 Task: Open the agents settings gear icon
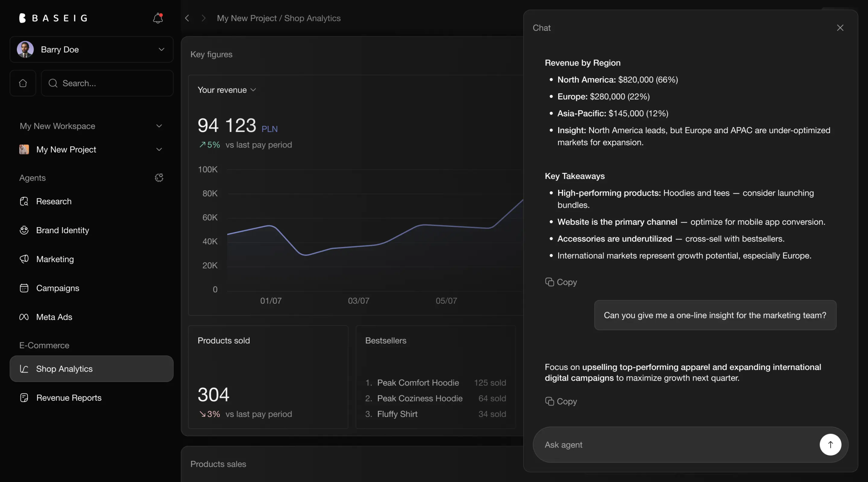[159, 178]
